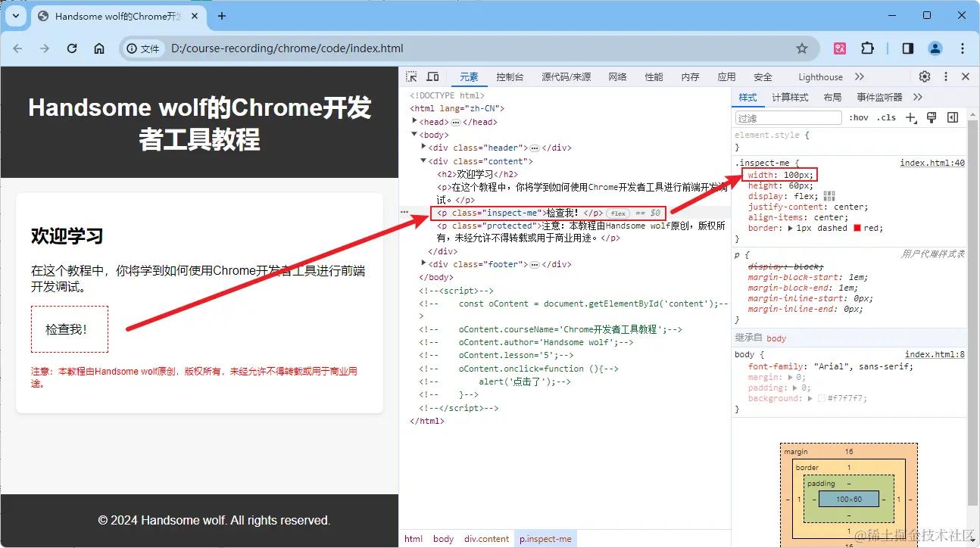Activate the inspect element picker icon
980x548 pixels.
[411, 77]
